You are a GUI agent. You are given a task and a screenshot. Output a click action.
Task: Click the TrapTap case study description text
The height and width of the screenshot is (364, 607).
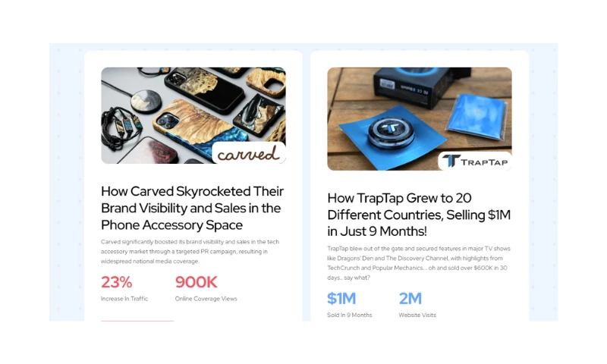[x=419, y=263]
